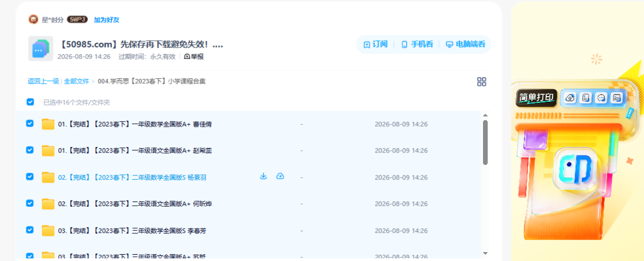The image size is (644, 261).
Task: Click the folder icon of 二年级数学全国版S 杨景羽
Action: [x=48, y=177]
